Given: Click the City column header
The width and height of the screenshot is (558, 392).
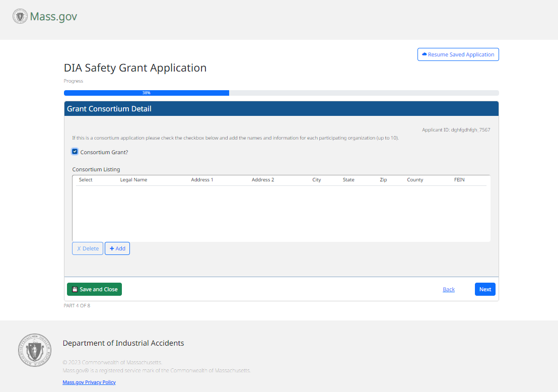Looking at the screenshot, I should (316, 180).
